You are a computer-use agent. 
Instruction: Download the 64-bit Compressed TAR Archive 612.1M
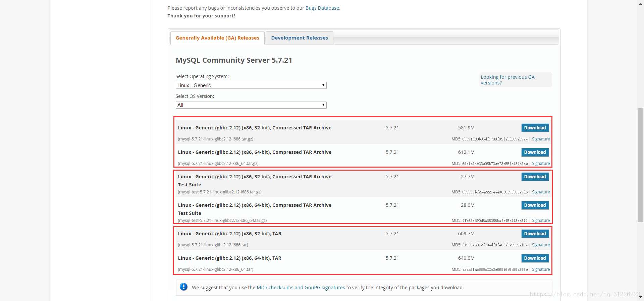coord(535,152)
